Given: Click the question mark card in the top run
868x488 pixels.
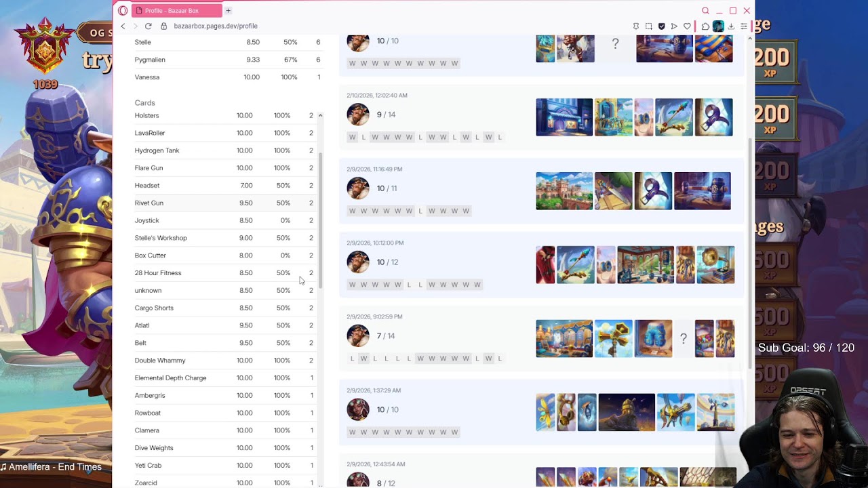Looking at the screenshot, I should click(615, 45).
